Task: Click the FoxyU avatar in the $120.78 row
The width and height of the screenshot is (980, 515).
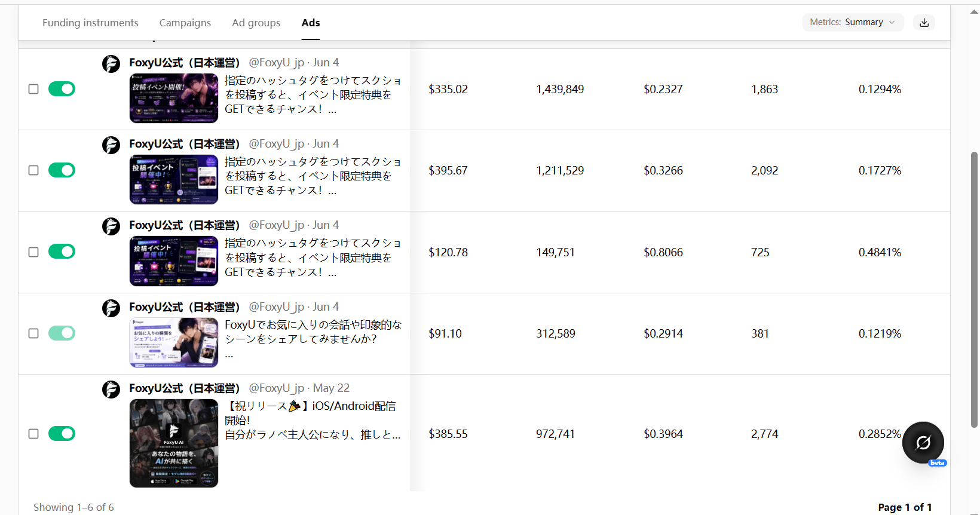Action: pos(111,226)
